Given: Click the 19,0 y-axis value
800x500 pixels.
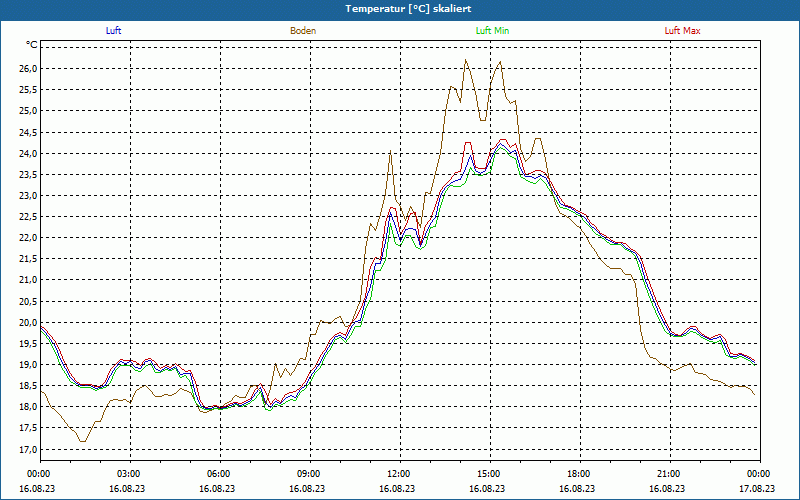Looking at the screenshot, I should tap(28, 365).
